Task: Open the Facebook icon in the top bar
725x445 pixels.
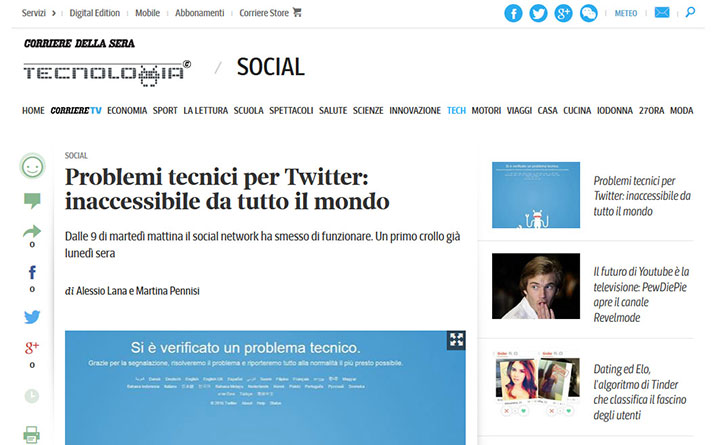Action: point(513,13)
